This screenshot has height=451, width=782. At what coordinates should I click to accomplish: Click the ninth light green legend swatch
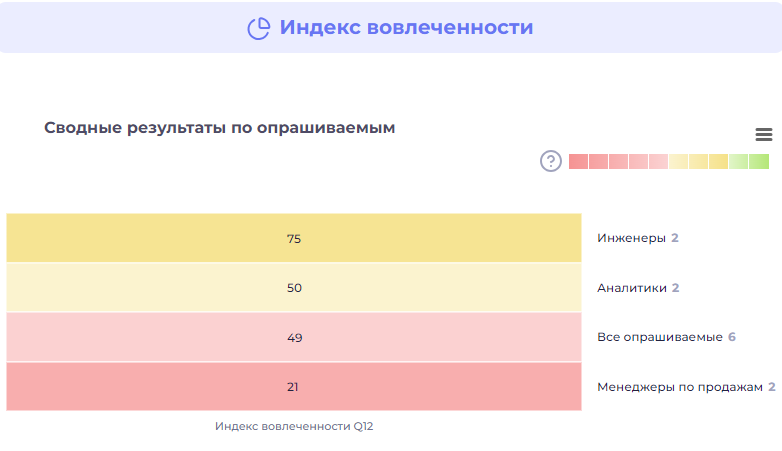click(x=739, y=162)
